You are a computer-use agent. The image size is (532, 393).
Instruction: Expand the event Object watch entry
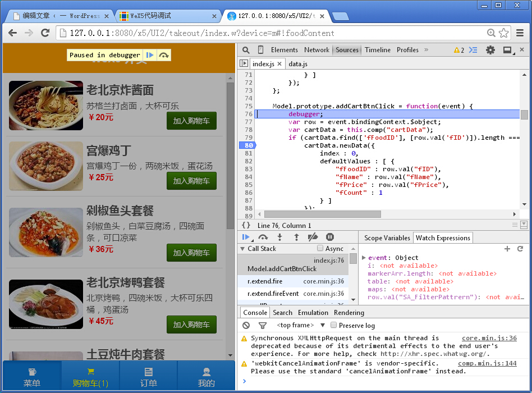coord(364,258)
